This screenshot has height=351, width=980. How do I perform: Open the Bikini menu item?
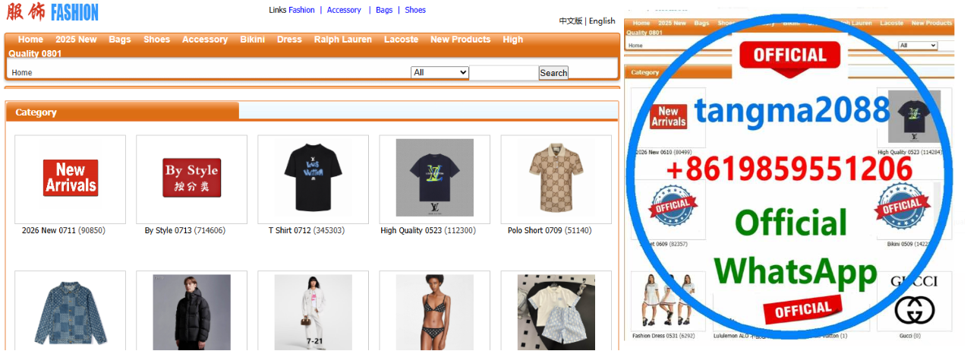pyautogui.click(x=253, y=40)
